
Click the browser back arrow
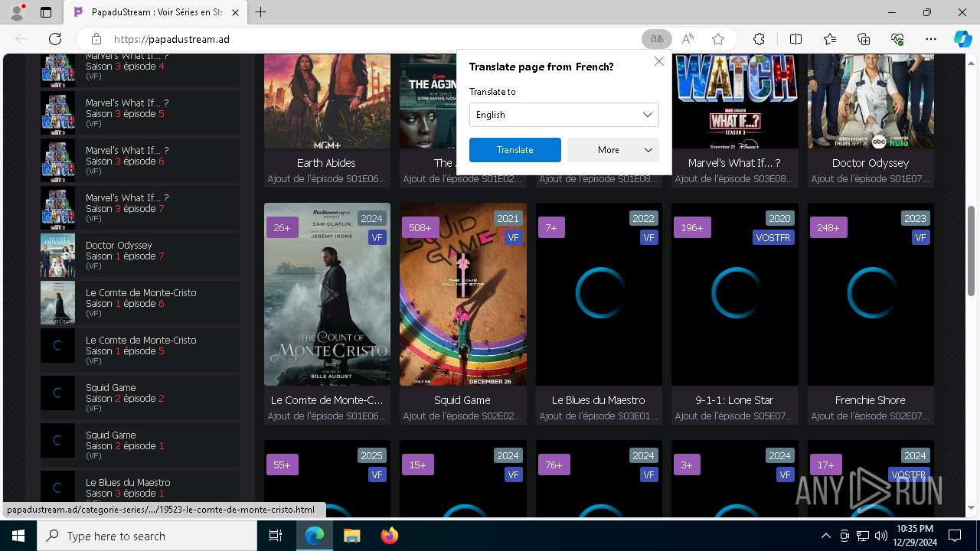pyautogui.click(x=21, y=39)
